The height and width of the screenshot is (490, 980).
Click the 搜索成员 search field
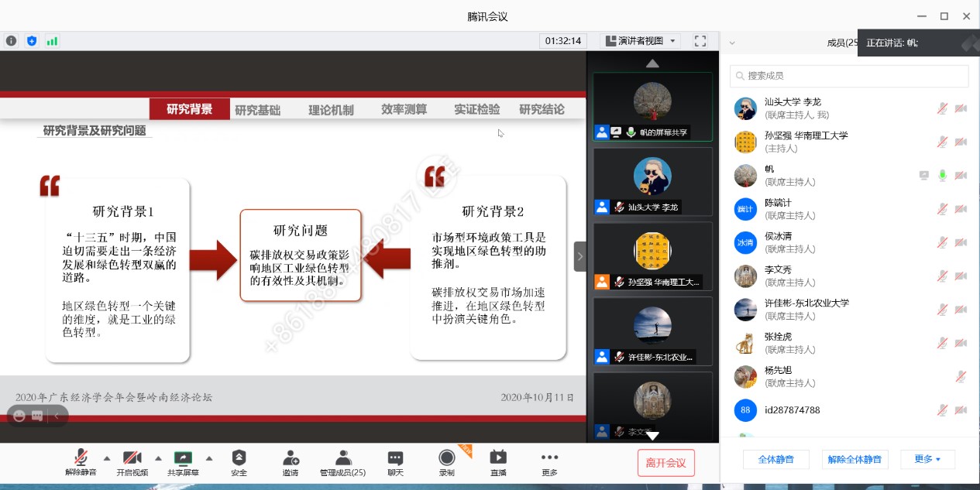[849, 76]
